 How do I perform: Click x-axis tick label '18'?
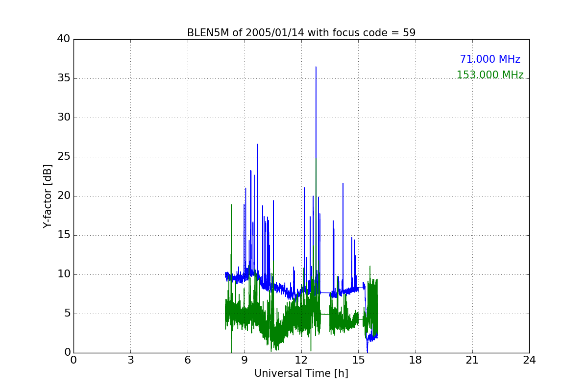(x=416, y=360)
